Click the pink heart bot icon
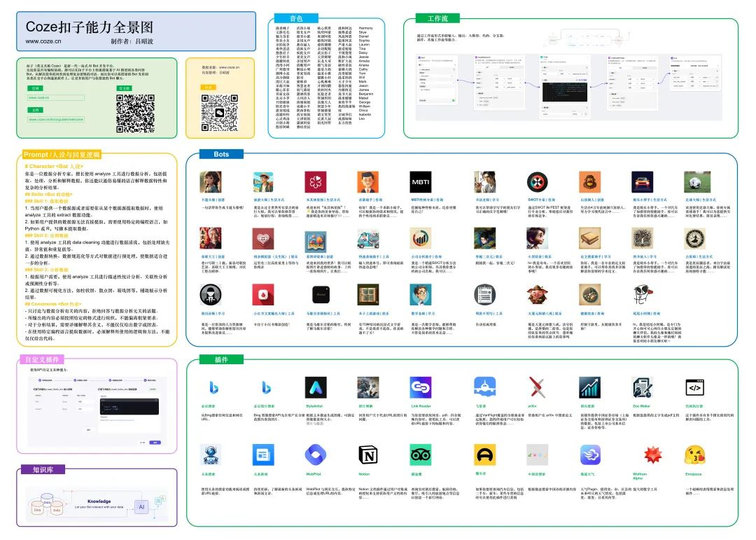Screen dimensions: 756x540 [x=262, y=239]
